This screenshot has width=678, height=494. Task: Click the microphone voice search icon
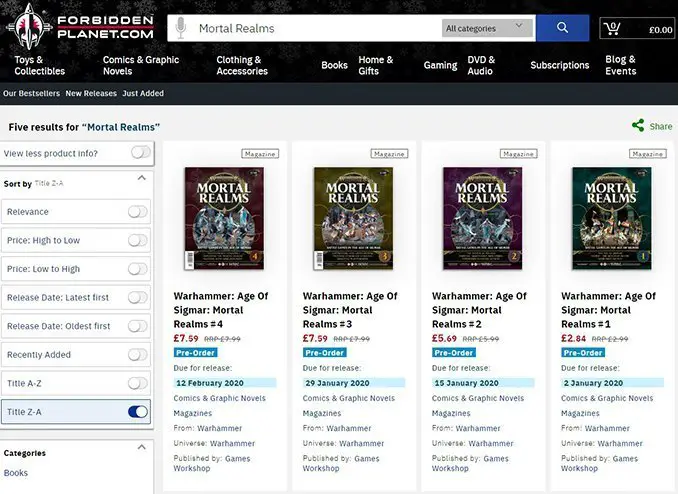(x=181, y=28)
